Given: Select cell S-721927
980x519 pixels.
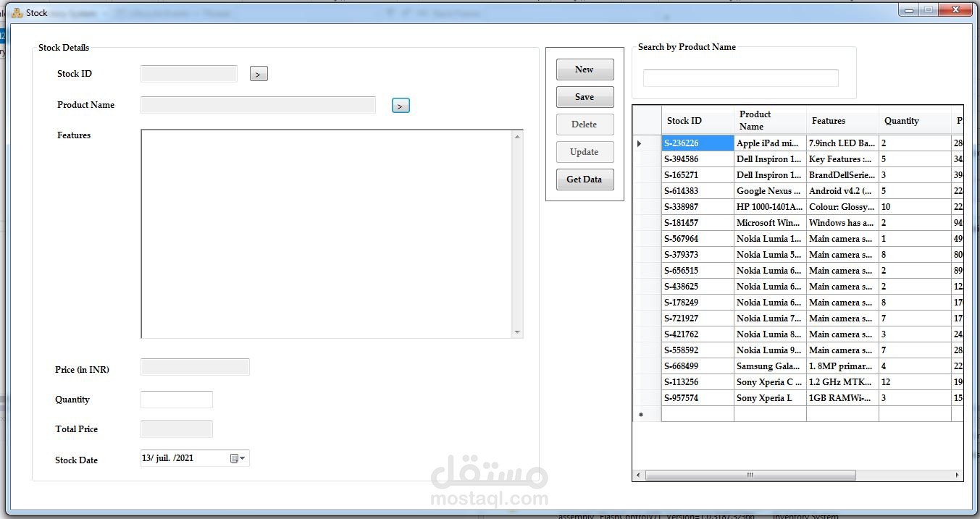Looking at the screenshot, I should coord(698,318).
